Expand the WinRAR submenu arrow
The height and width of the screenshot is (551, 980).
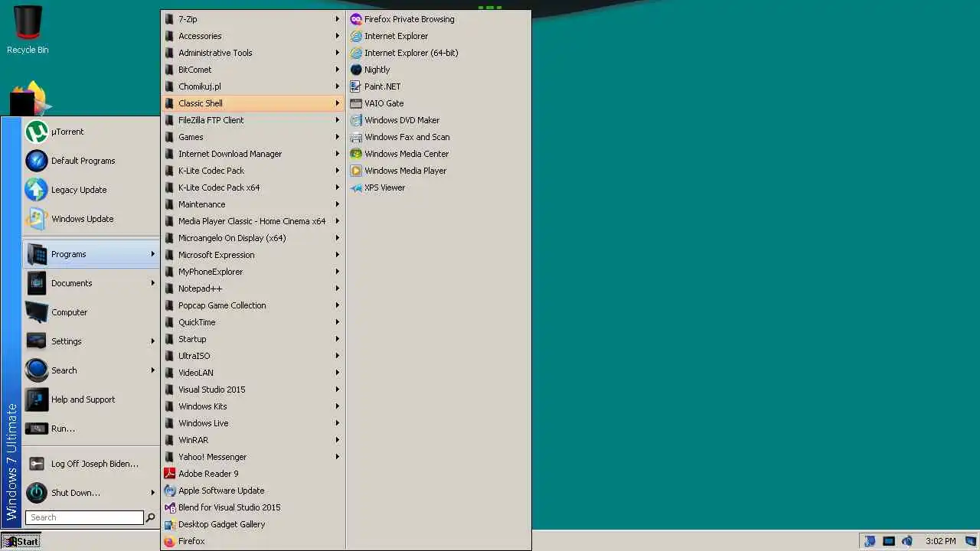pyautogui.click(x=338, y=440)
